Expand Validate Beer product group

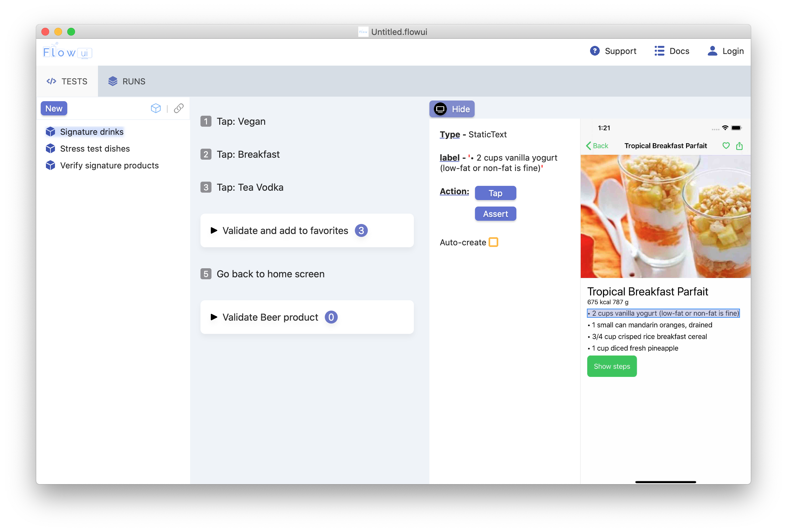pos(214,317)
